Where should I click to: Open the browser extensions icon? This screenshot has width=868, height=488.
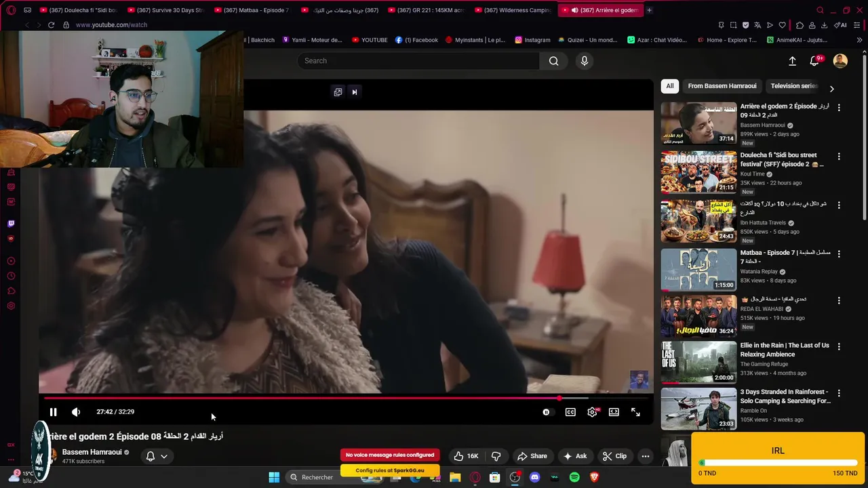pyautogui.click(x=800, y=25)
